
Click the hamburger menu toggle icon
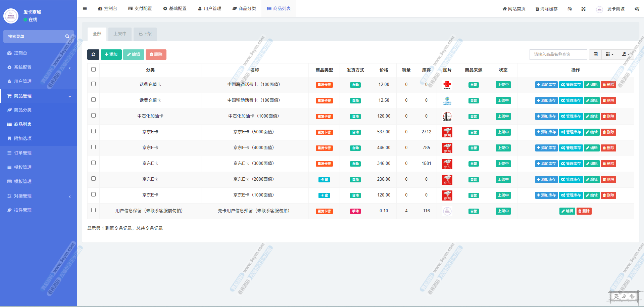point(85,9)
